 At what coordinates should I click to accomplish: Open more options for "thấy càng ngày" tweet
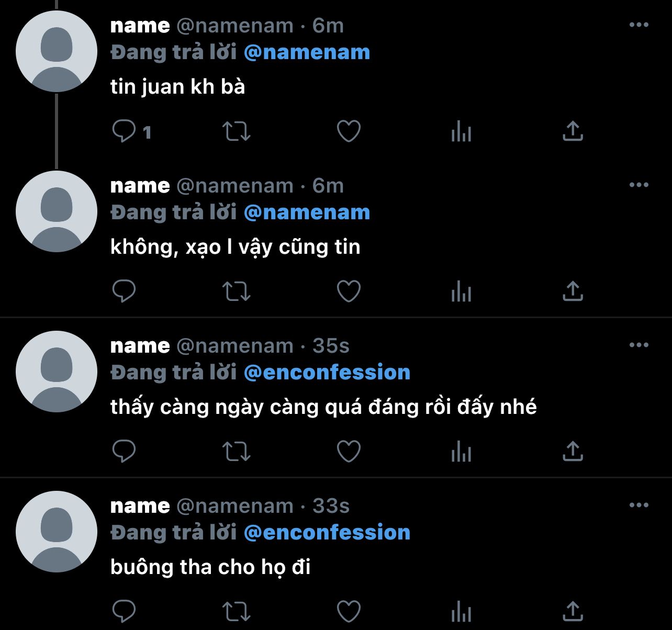coord(639,345)
